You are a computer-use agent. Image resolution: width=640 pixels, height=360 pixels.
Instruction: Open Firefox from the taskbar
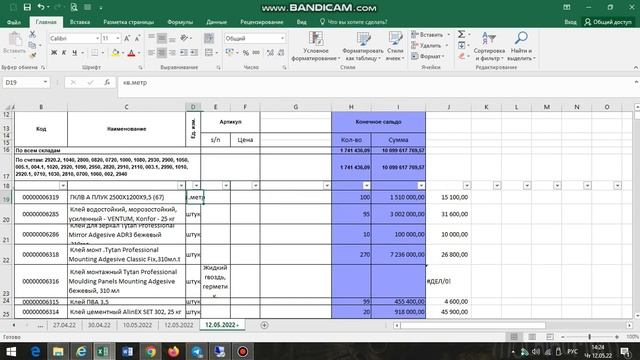(173, 351)
